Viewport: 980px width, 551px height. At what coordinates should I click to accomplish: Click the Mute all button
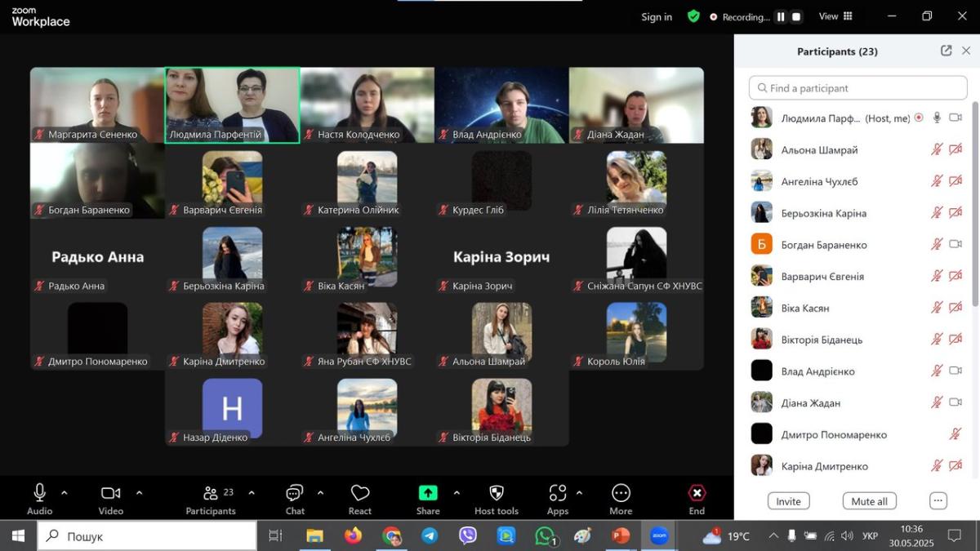coord(869,501)
